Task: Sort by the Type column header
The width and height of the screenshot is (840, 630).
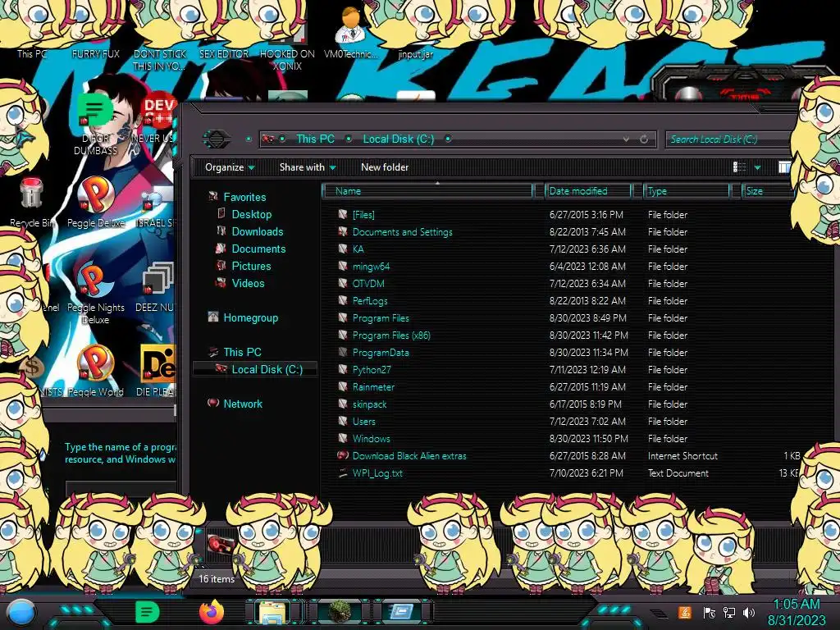Action: (687, 191)
